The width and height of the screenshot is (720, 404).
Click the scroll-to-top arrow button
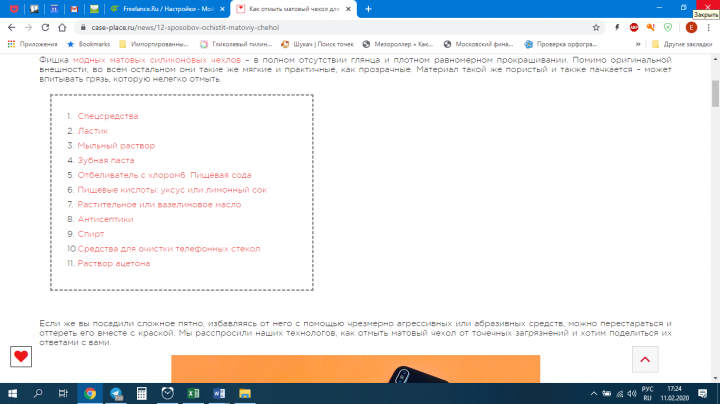[x=645, y=359]
